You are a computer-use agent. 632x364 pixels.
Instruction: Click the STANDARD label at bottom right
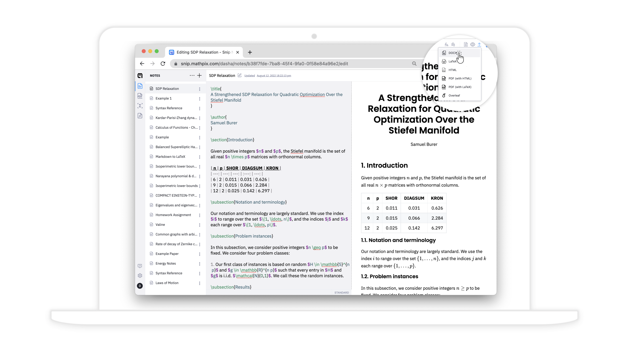point(342,292)
